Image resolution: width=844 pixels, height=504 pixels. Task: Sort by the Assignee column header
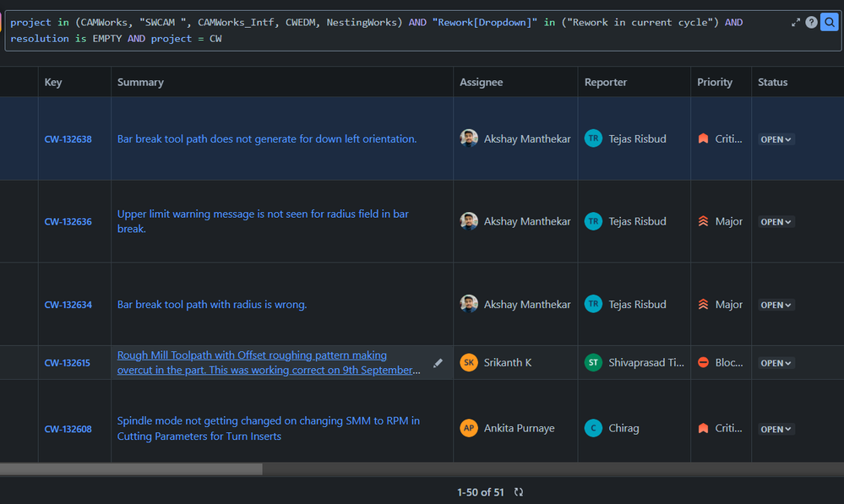pyautogui.click(x=481, y=82)
